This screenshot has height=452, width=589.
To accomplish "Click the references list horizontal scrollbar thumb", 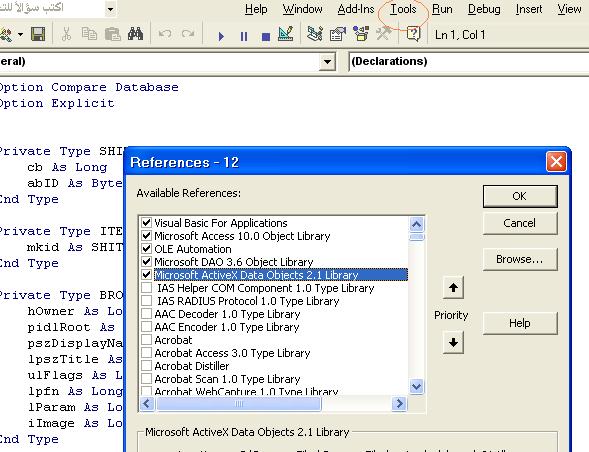I will (239, 404).
